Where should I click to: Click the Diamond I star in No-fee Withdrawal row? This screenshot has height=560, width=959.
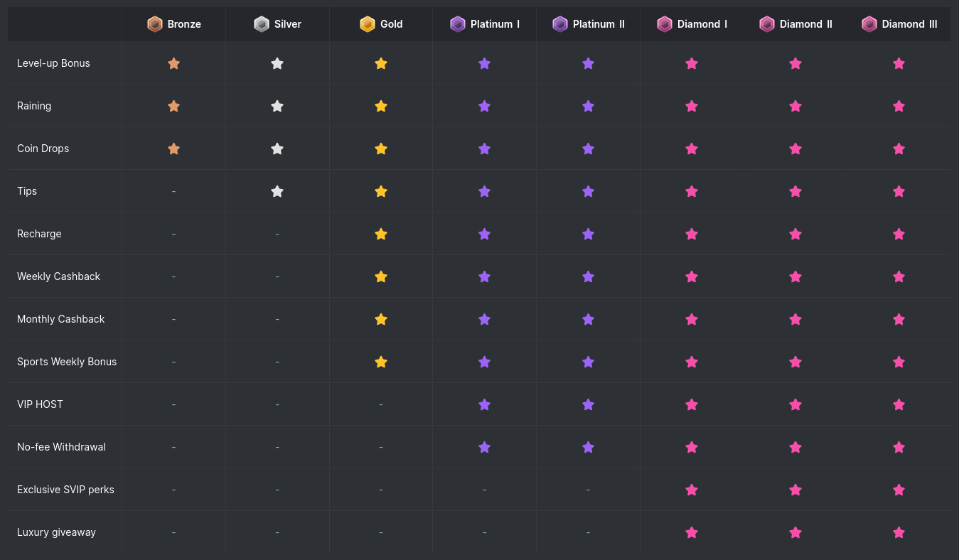tap(692, 447)
